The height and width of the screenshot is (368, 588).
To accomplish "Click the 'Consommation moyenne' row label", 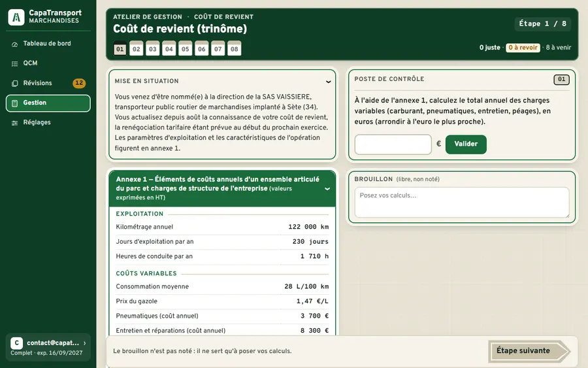I will [152, 286].
